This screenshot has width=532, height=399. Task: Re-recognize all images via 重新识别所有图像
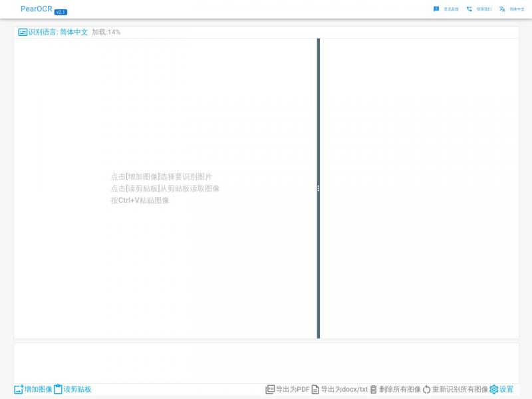tap(456, 389)
